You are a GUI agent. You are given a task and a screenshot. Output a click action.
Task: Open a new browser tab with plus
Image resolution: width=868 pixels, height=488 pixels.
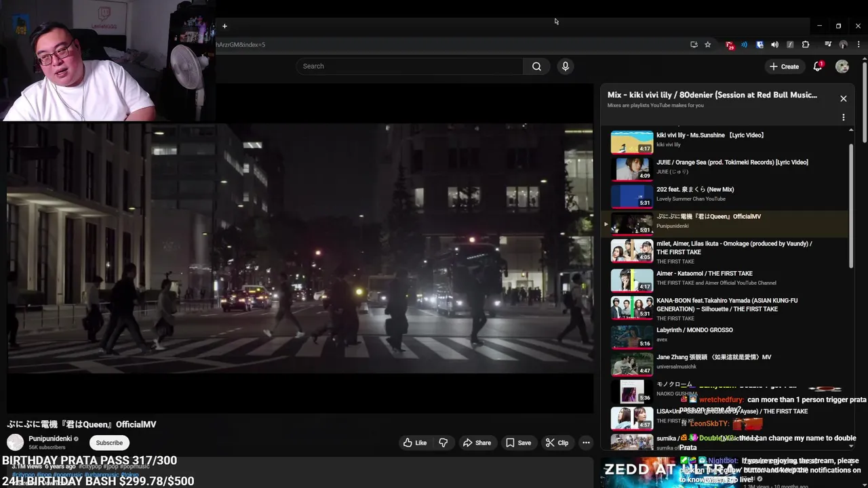[224, 26]
